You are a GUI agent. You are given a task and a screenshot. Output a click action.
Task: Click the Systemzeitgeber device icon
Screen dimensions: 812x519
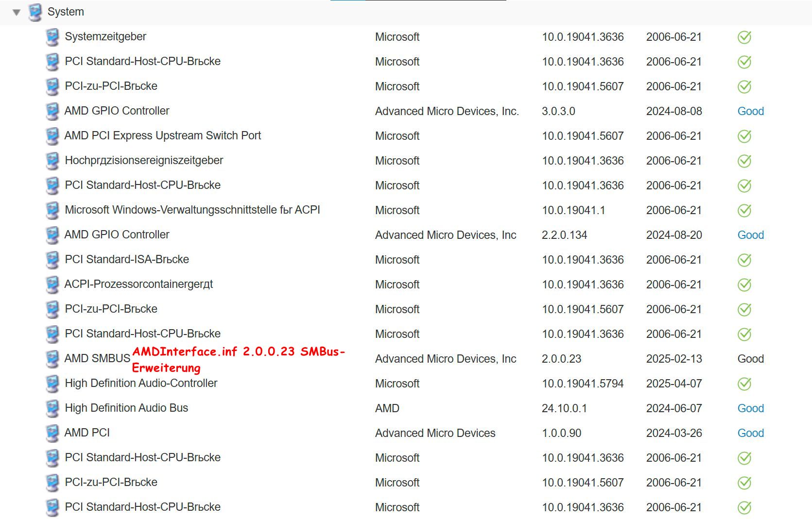pos(52,37)
